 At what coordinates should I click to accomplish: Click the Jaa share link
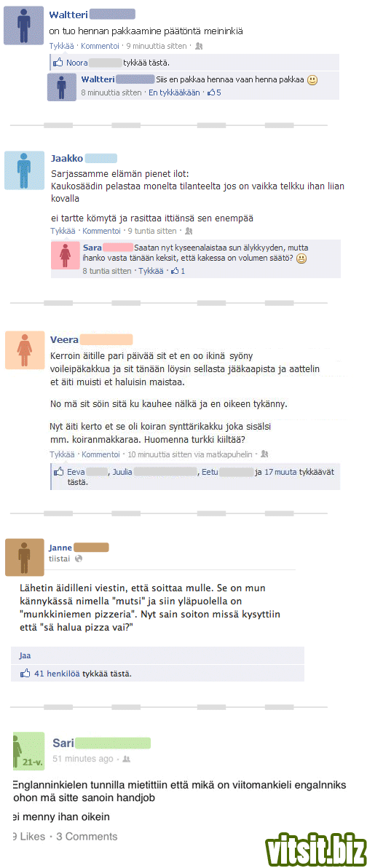[24, 655]
